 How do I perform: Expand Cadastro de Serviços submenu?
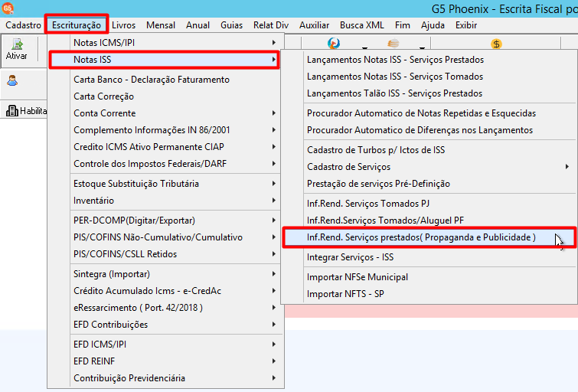pyautogui.click(x=429, y=167)
